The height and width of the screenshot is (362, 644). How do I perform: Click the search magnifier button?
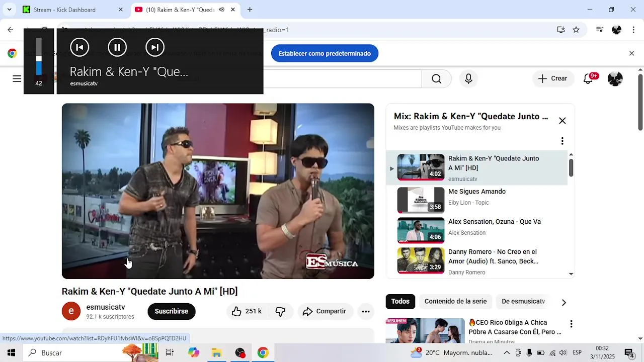pyautogui.click(x=436, y=78)
